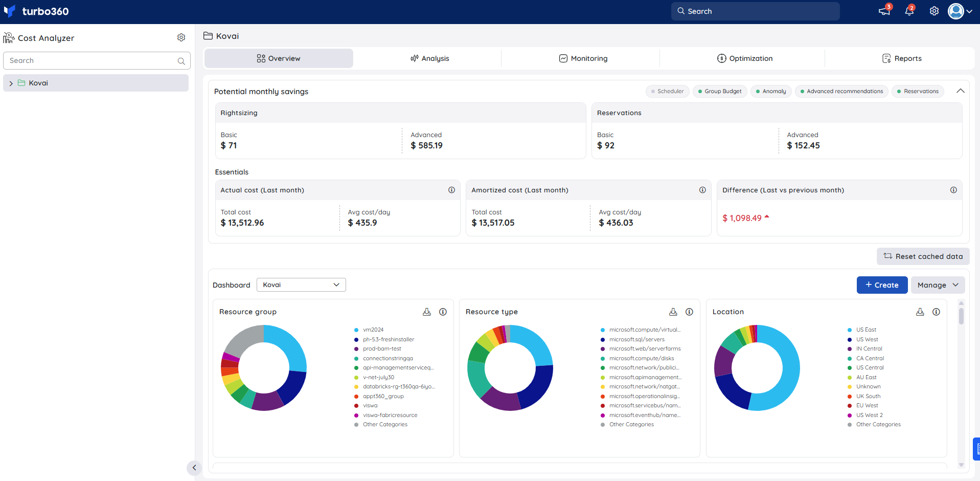The width and height of the screenshot is (980, 481).
Task: Click the Cost Analyzer module icon
Action: click(x=9, y=38)
